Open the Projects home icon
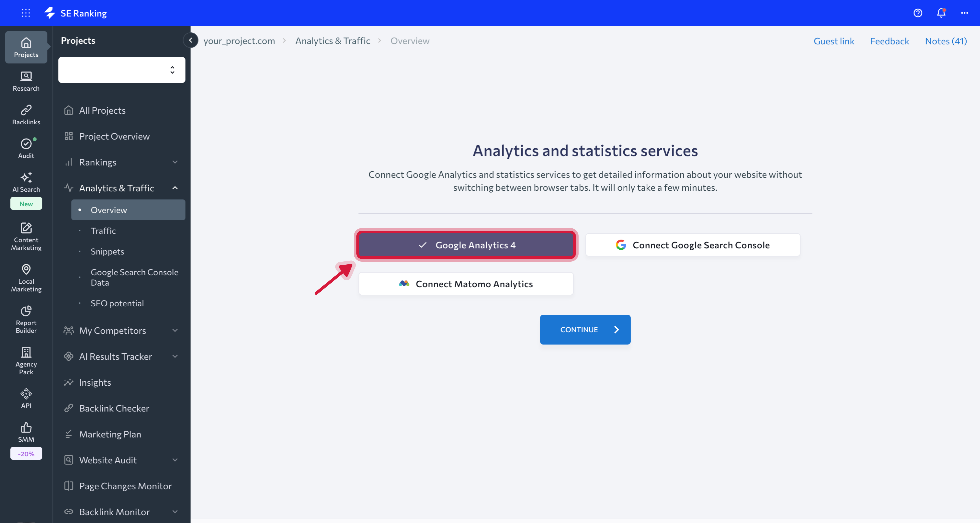This screenshot has height=523, width=980. [25, 47]
